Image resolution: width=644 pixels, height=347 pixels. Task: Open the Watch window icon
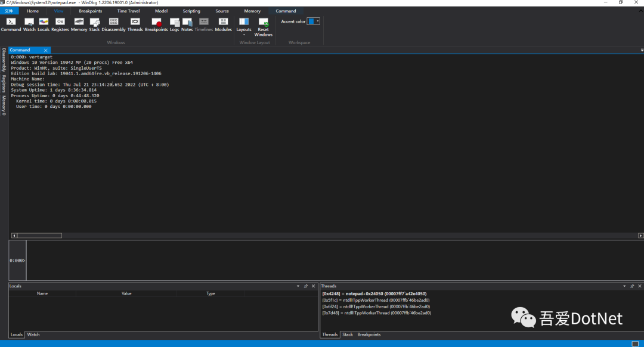tap(29, 24)
